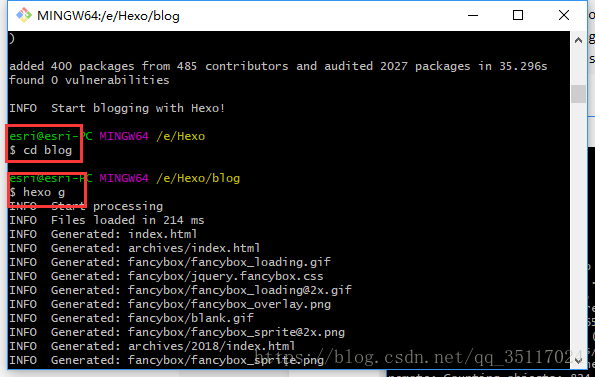Click 'fancybox/jquery.fancybox.css' output line

click(166, 276)
